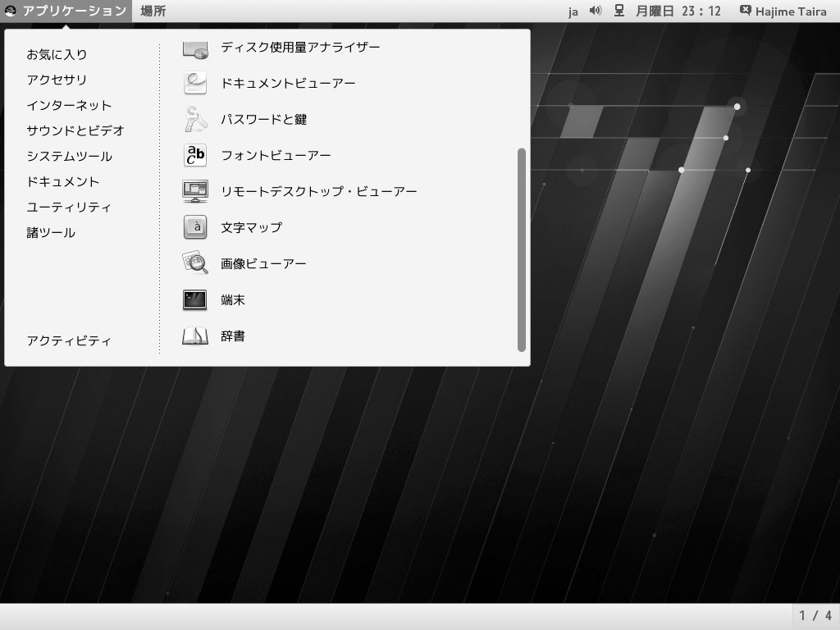Open the 画像ビューアー magnifier icon

click(195, 263)
